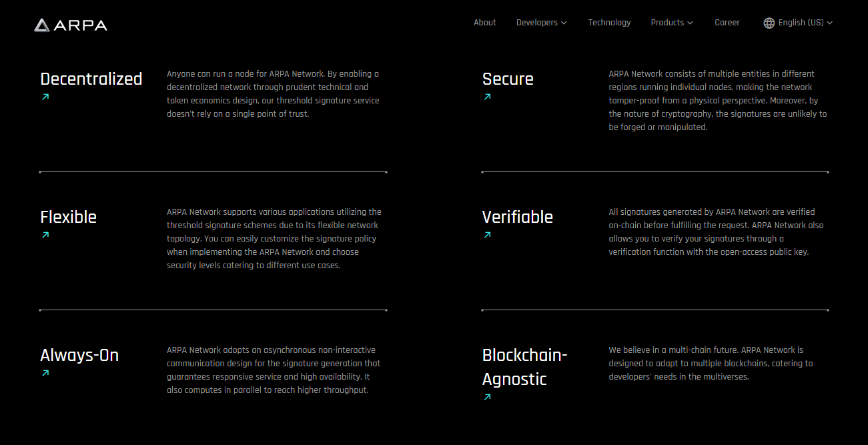Open the About page

tap(485, 23)
